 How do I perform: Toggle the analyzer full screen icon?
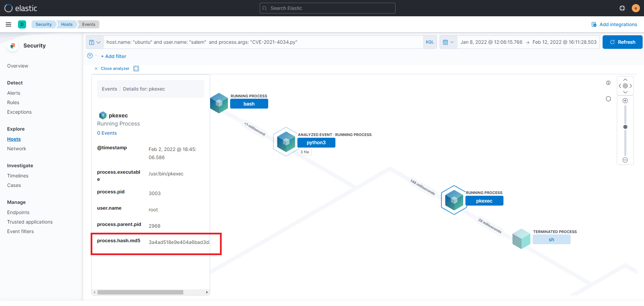click(136, 69)
